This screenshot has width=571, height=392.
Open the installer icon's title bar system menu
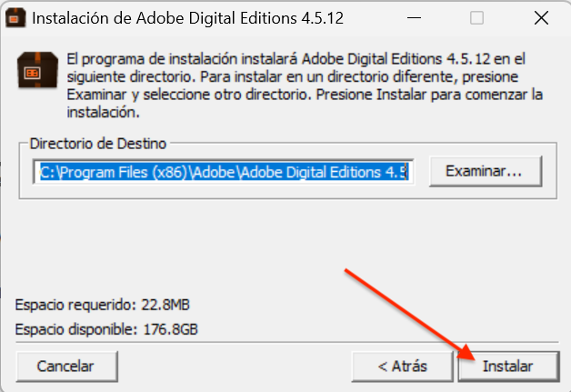pos(15,17)
